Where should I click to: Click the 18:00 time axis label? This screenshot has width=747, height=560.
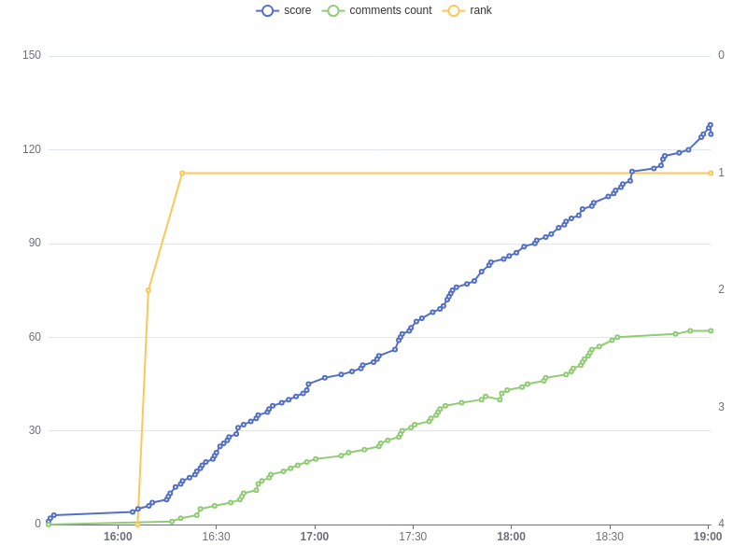[x=511, y=537]
